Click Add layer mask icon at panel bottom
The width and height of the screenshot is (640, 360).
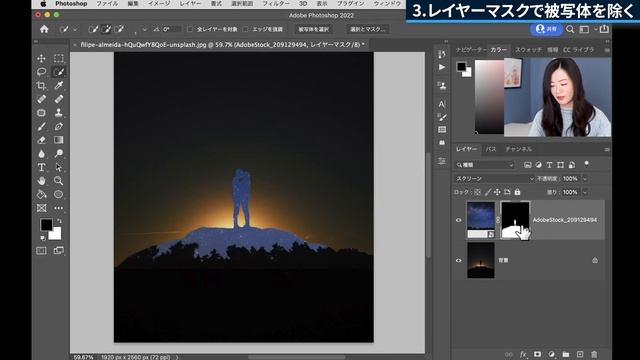coord(537,354)
